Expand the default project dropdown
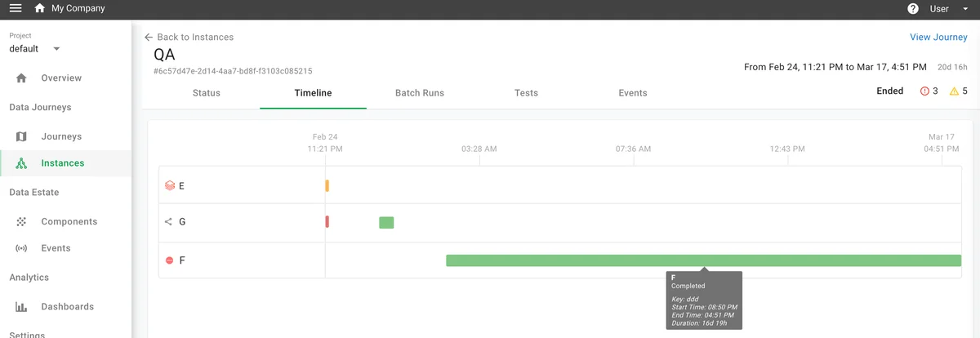 pos(56,49)
